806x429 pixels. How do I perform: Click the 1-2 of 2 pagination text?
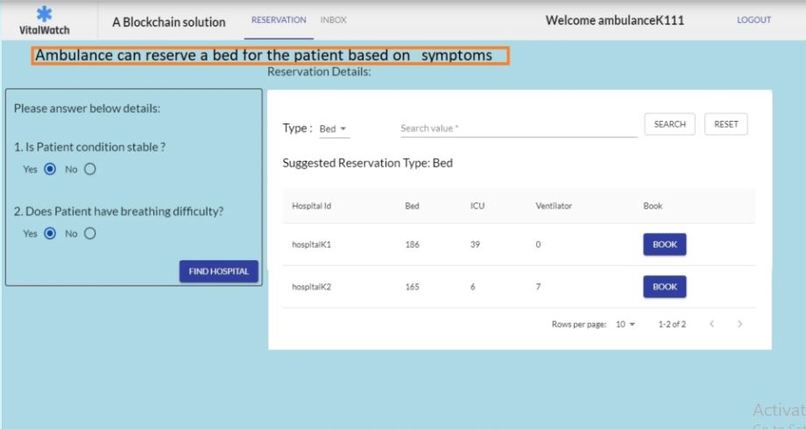coord(672,324)
